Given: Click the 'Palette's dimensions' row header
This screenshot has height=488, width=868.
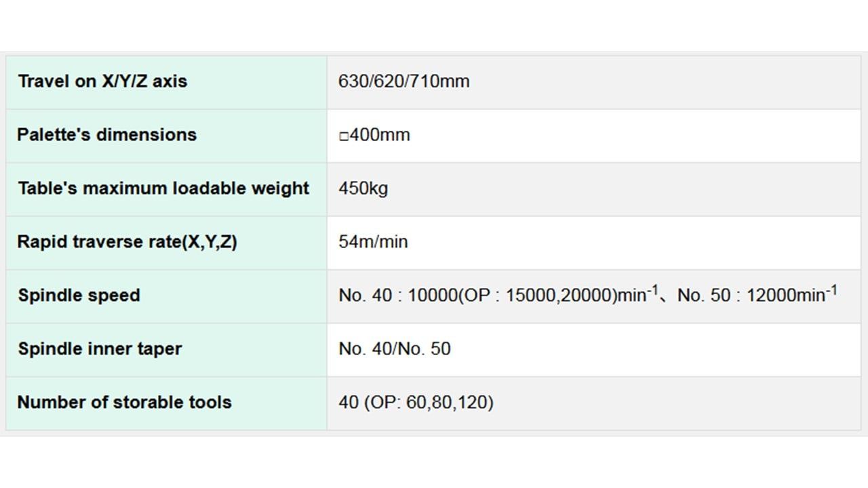Looking at the screenshot, I should pyautogui.click(x=106, y=135).
